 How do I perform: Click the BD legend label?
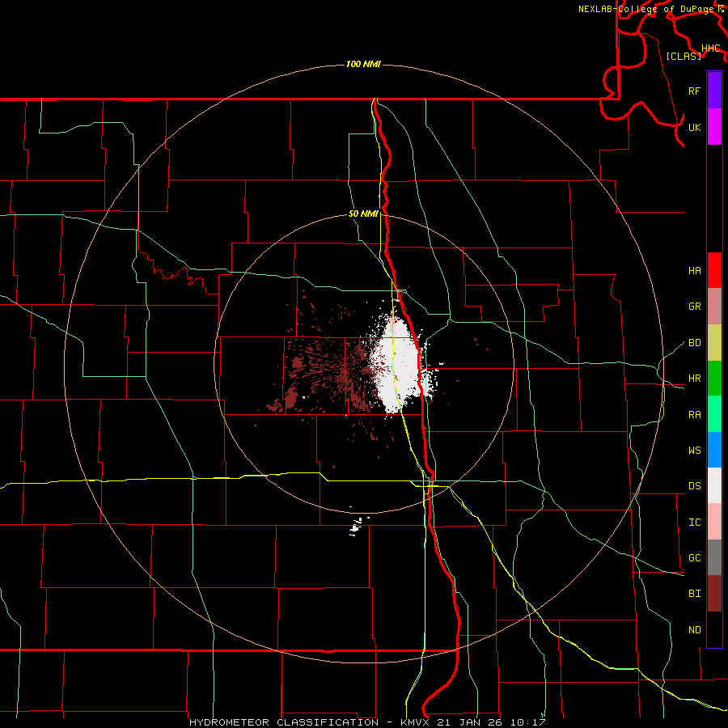click(x=695, y=343)
